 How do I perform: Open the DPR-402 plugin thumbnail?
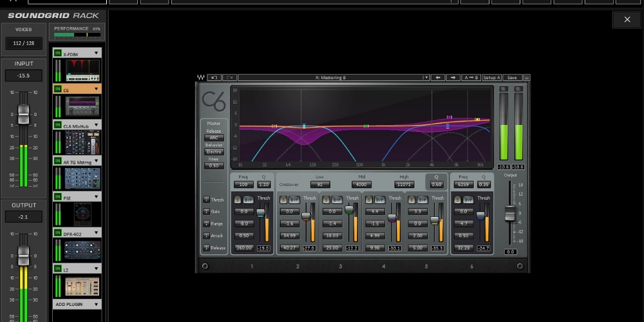(x=82, y=251)
